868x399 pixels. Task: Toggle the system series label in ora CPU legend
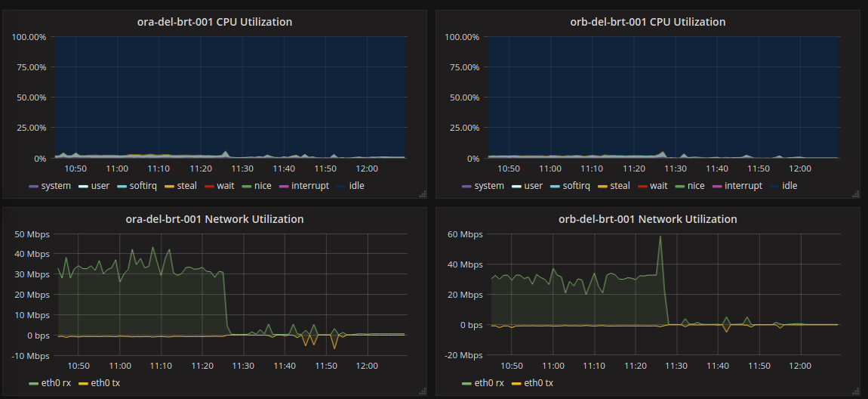[x=56, y=186]
